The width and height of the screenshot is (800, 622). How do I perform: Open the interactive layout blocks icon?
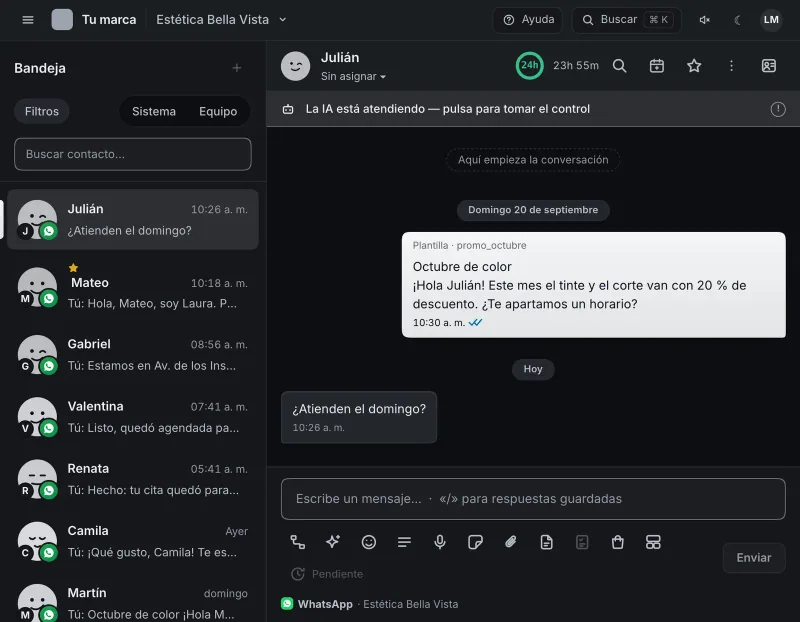[653, 542]
